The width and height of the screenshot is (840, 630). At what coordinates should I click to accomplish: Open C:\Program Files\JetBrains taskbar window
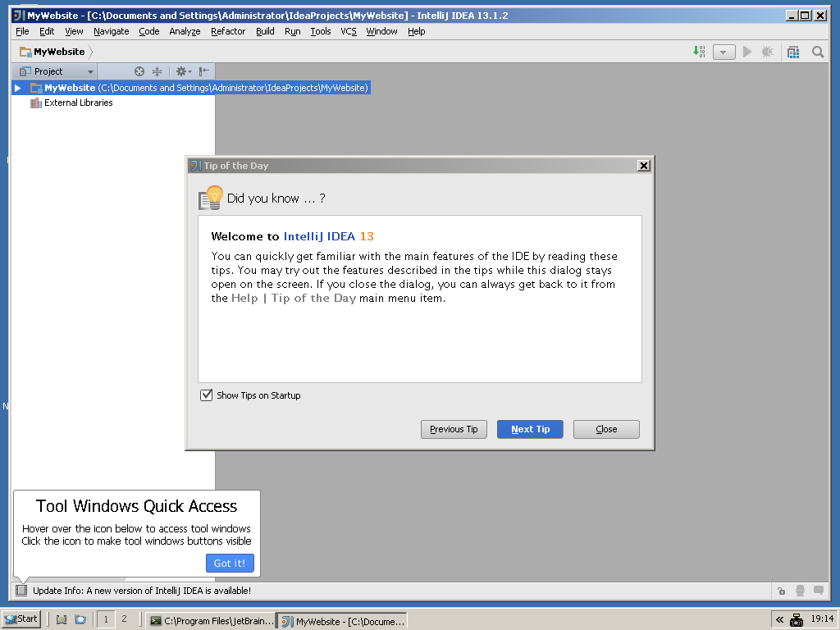pyautogui.click(x=211, y=620)
